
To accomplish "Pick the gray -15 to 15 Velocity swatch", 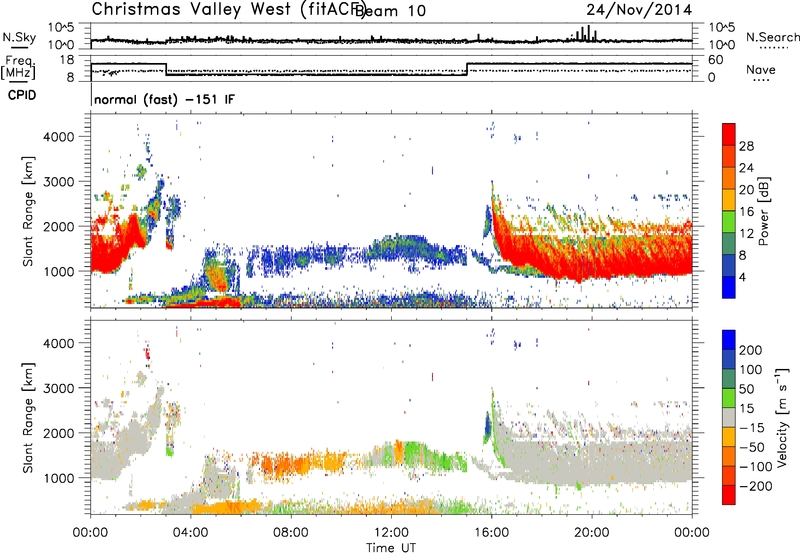I will [729, 418].
